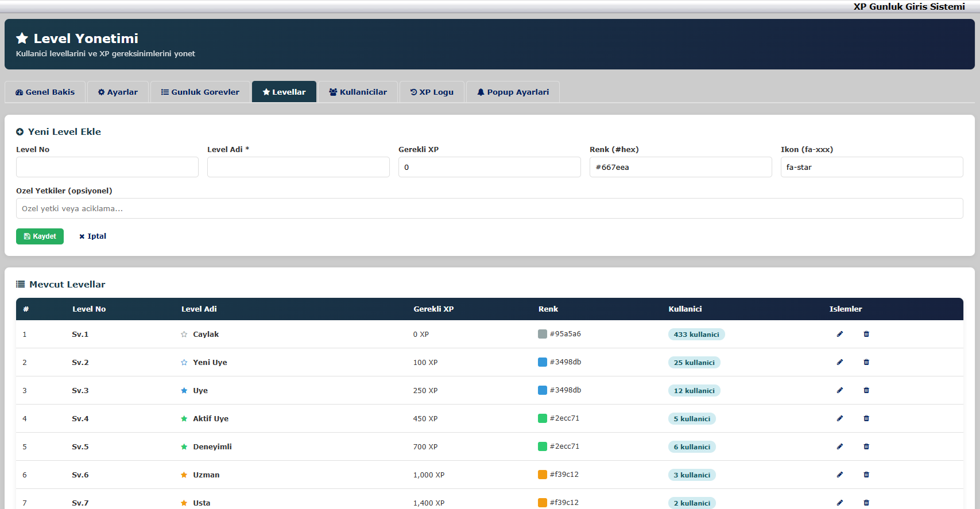980x509 pixels.
Task: Open the Gunluk Gorevler tab
Action: pyautogui.click(x=200, y=92)
